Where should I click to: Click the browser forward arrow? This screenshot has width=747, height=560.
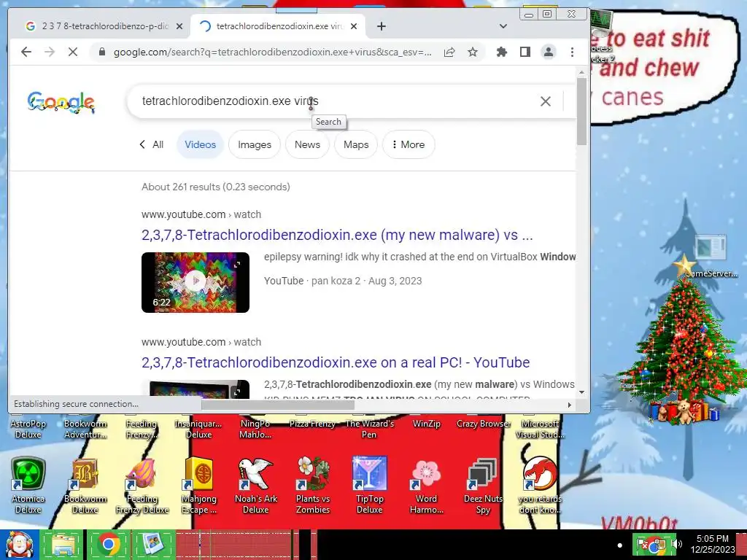click(50, 52)
